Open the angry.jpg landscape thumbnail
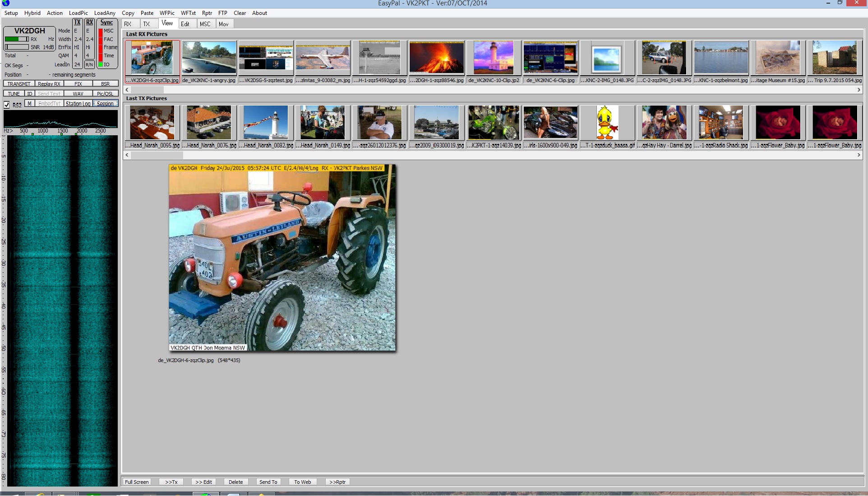868x496 pixels. (x=209, y=58)
